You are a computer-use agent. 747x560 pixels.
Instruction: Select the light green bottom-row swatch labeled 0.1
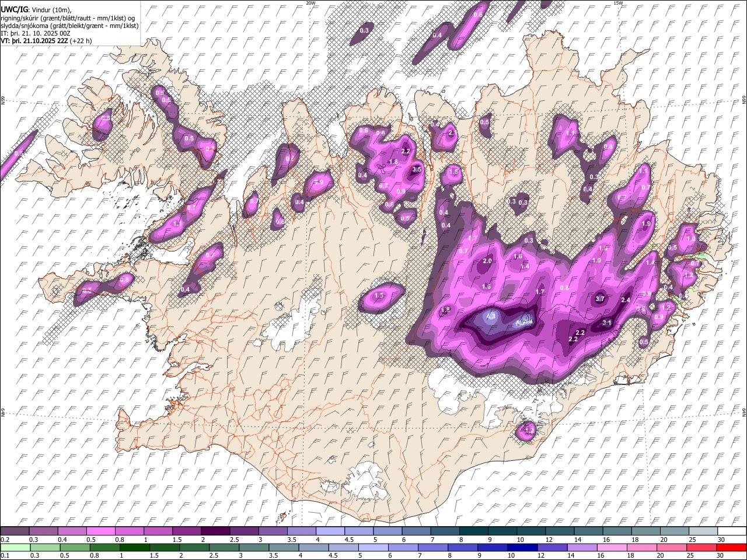pyautogui.click(x=15, y=547)
